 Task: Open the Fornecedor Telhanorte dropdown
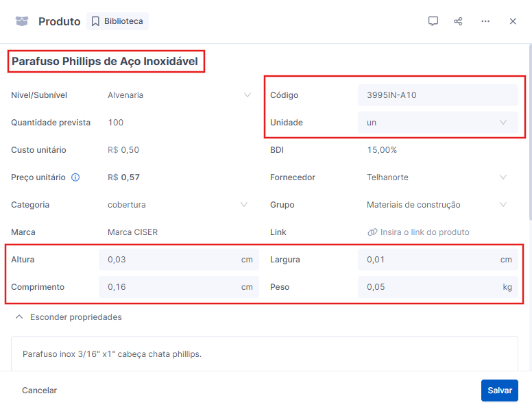click(437, 177)
